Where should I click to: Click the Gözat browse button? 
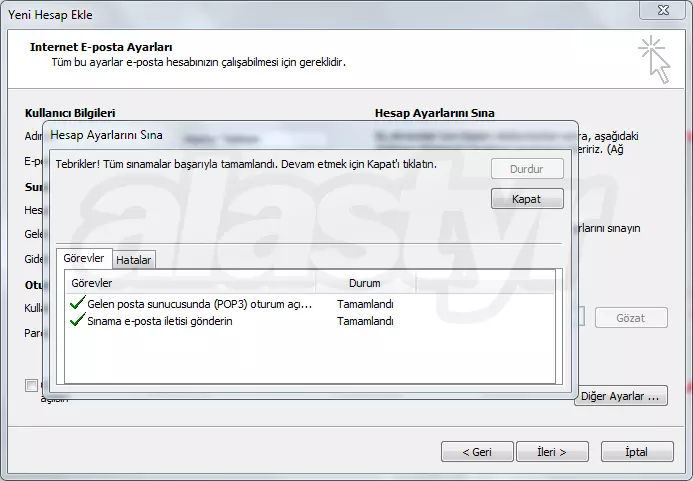click(631, 318)
